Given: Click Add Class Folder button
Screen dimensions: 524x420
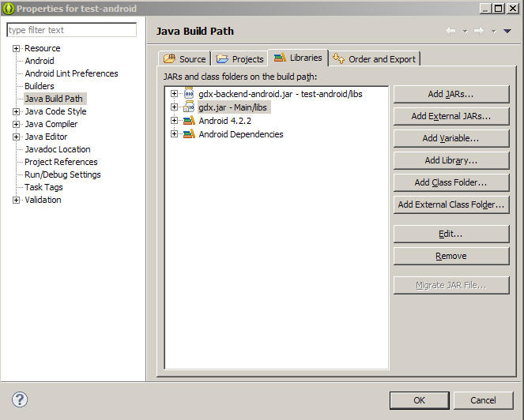Looking at the screenshot, I should click(x=451, y=182).
